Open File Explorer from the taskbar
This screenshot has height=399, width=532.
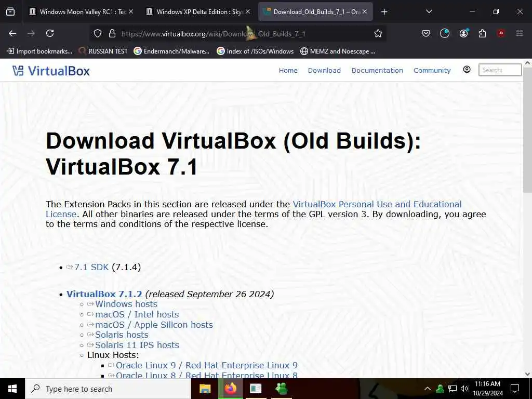pyautogui.click(x=205, y=389)
